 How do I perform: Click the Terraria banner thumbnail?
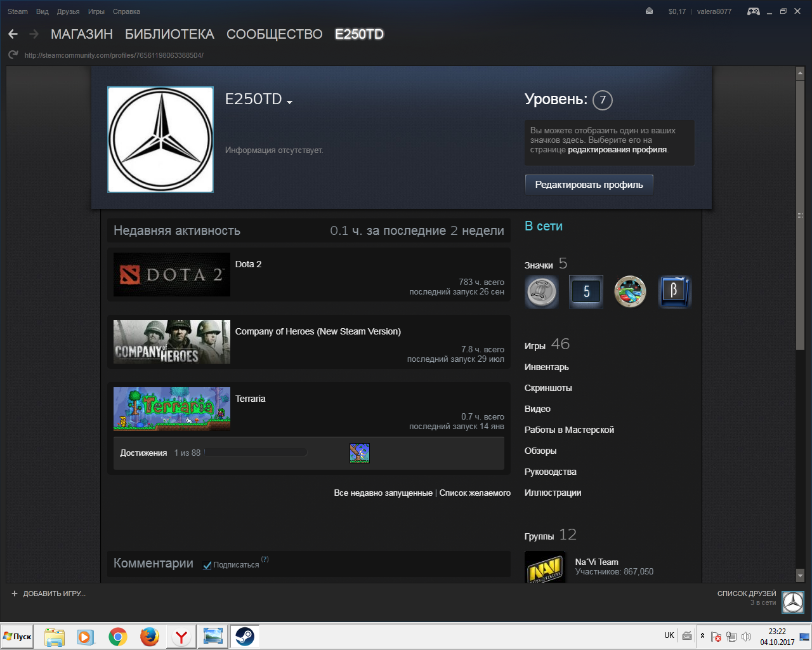[172, 409]
